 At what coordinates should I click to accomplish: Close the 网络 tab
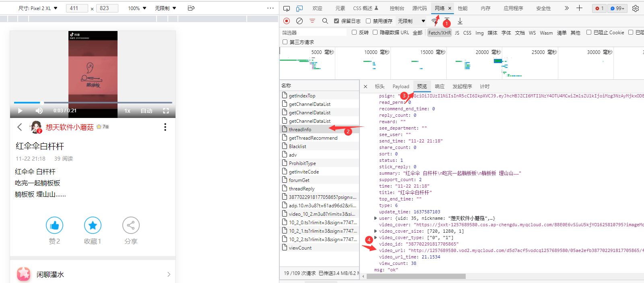tap(450, 8)
